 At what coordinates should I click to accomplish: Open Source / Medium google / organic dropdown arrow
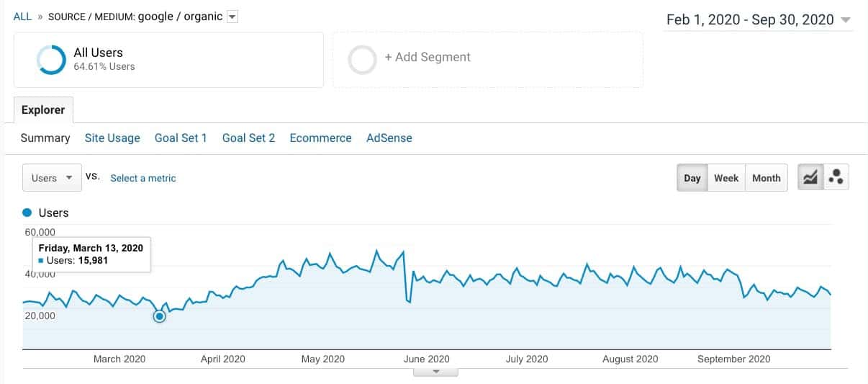point(232,17)
